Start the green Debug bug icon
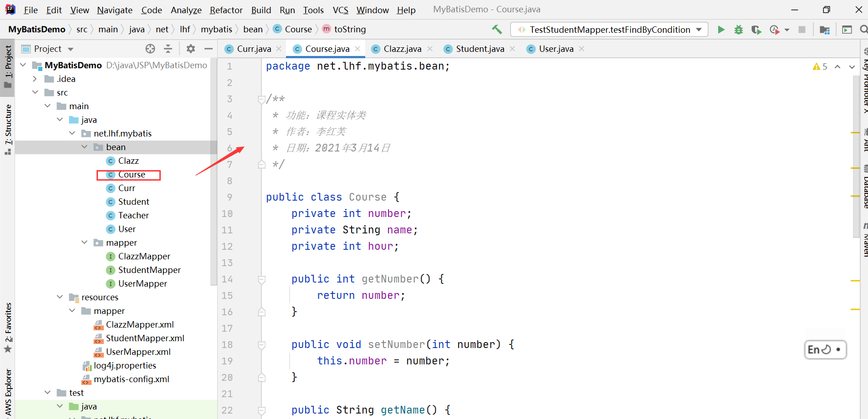The width and height of the screenshot is (868, 419). click(x=739, y=30)
